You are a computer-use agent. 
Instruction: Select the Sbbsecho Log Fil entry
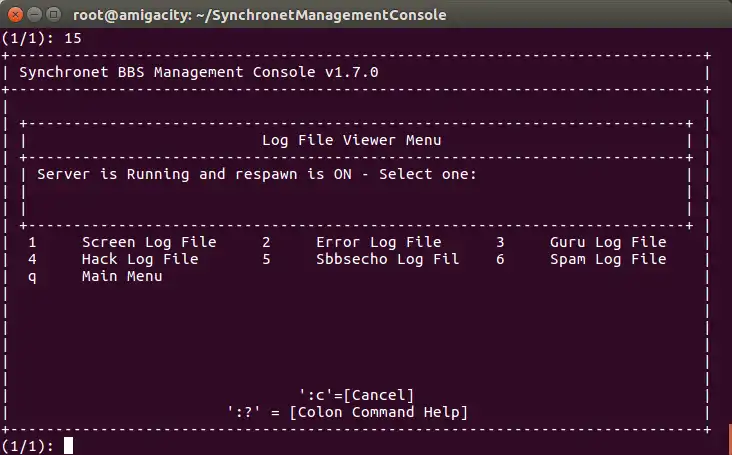click(x=387, y=259)
